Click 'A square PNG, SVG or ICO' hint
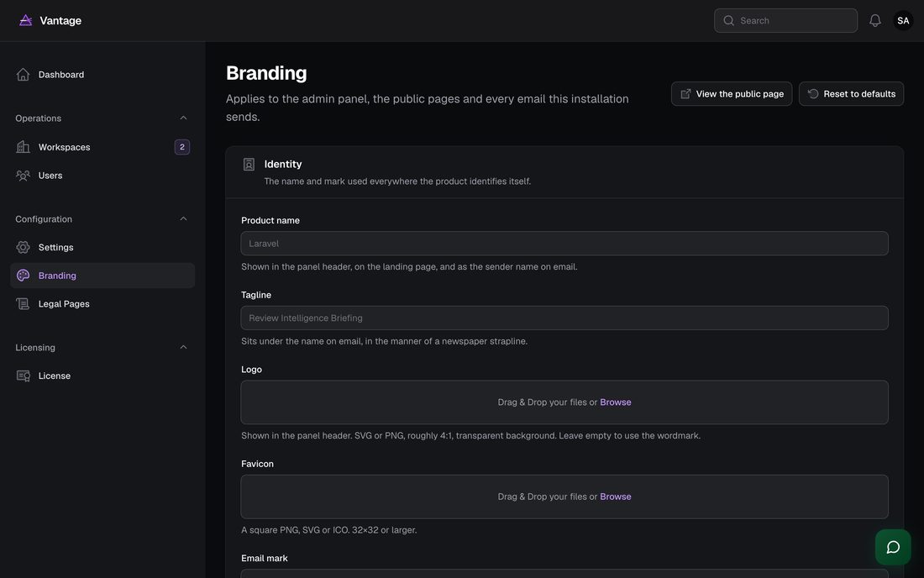The width and height of the screenshot is (924, 578). click(x=328, y=530)
